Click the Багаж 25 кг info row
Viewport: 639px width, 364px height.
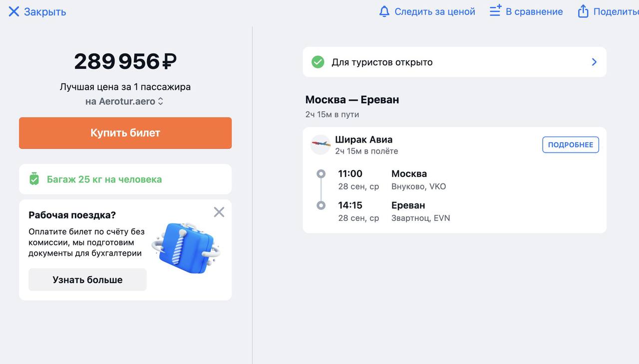(104, 179)
